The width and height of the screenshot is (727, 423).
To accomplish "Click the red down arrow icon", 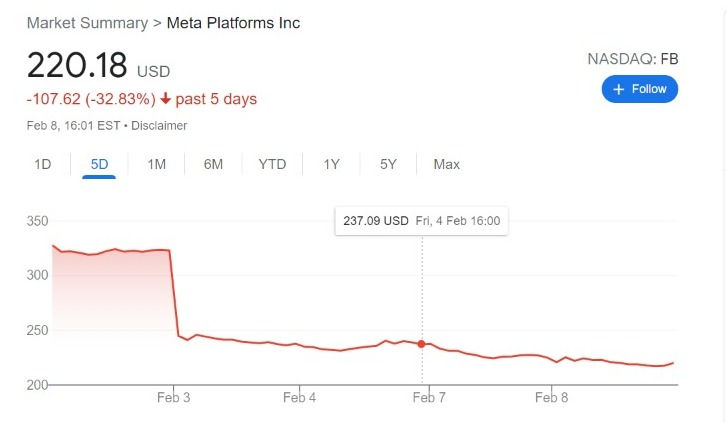I will [165, 99].
